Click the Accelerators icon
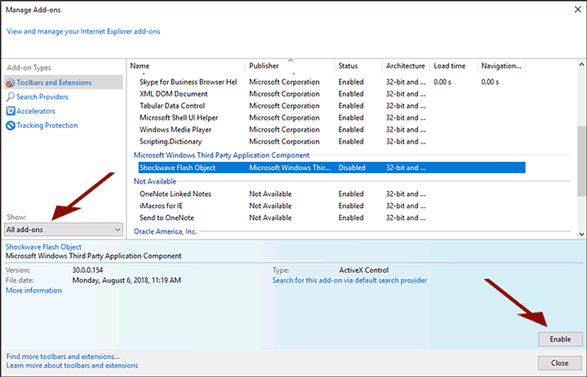The height and width of the screenshot is (377, 587). (10, 111)
